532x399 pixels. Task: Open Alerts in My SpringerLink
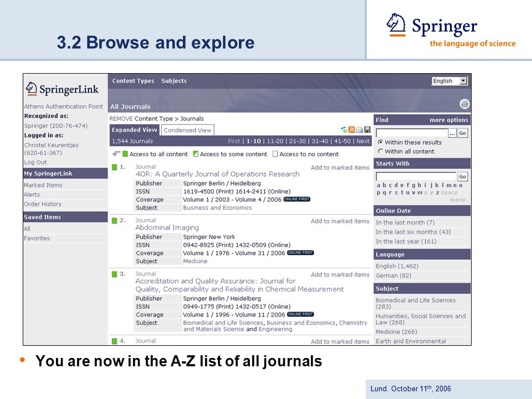pyautogui.click(x=32, y=195)
